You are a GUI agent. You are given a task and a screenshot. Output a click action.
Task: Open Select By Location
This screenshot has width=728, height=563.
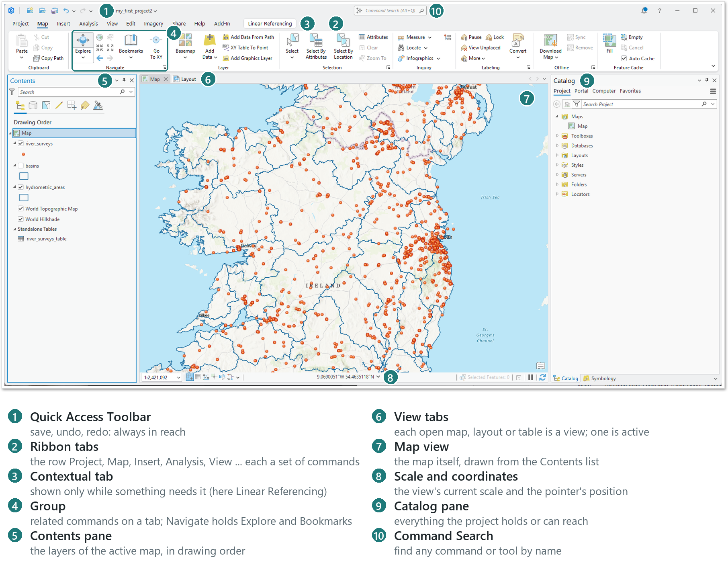[x=343, y=47]
